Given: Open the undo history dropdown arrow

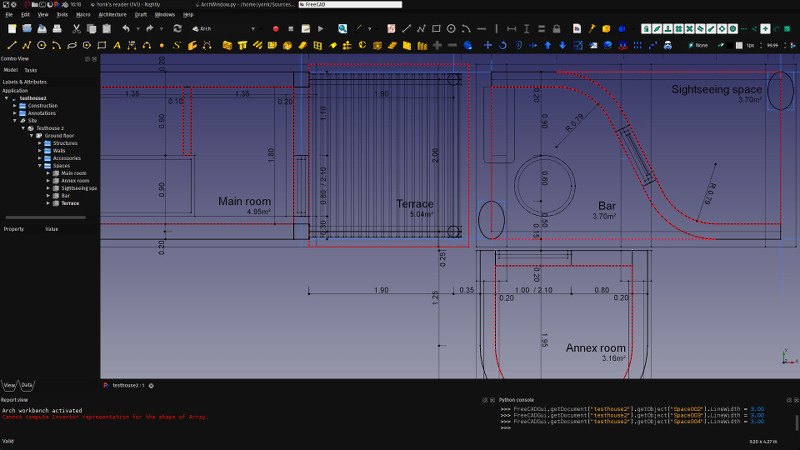Looking at the screenshot, I should click(x=138, y=29).
